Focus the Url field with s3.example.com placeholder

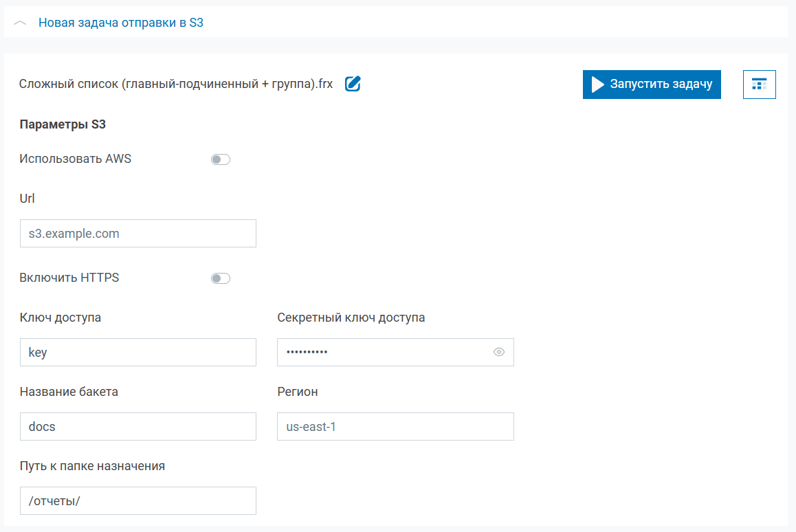[x=137, y=234]
